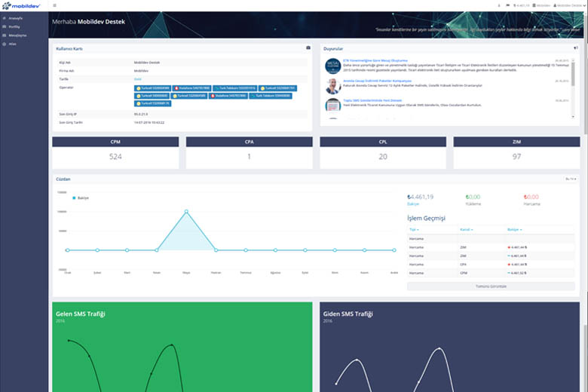Click the download icon in top bar
Image resolution: width=588 pixels, height=392 pixels.
pyautogui.click(x=499, y=5)
